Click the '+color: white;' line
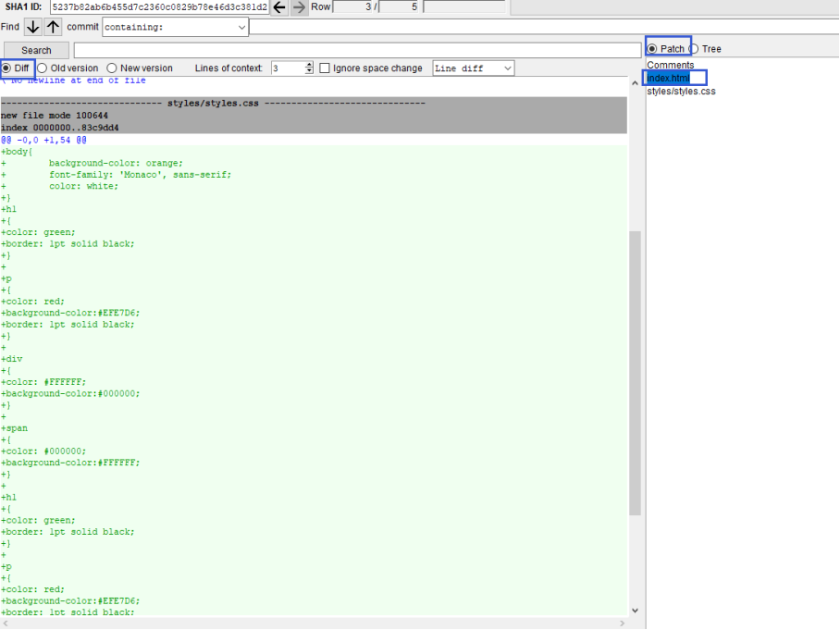This screenshot has height=630, width=840. 59,186
